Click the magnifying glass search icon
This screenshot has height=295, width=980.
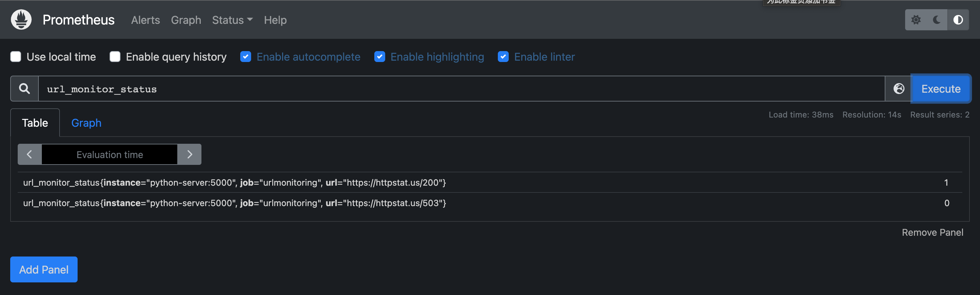click(x=24, y=89)
